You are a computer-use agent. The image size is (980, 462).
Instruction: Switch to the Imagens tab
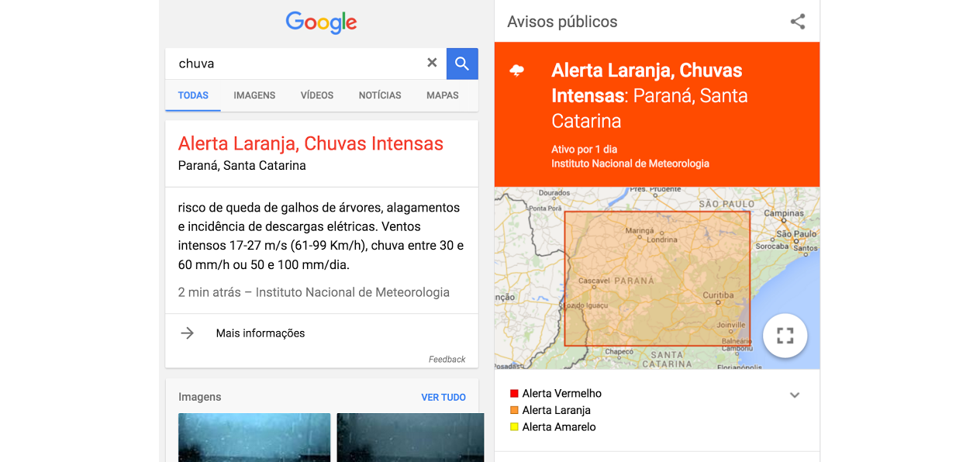(254, 95)
